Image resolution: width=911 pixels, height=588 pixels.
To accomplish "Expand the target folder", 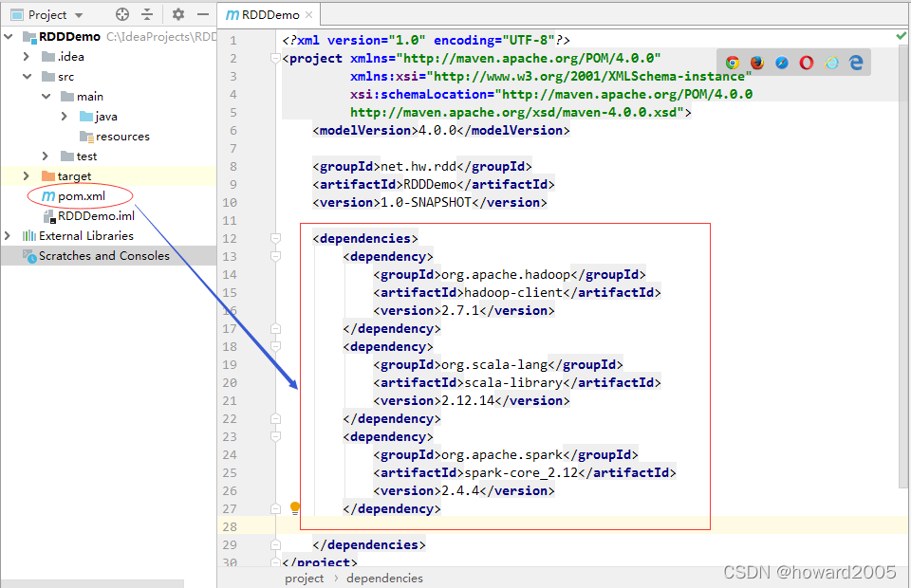I will [27, 175].
